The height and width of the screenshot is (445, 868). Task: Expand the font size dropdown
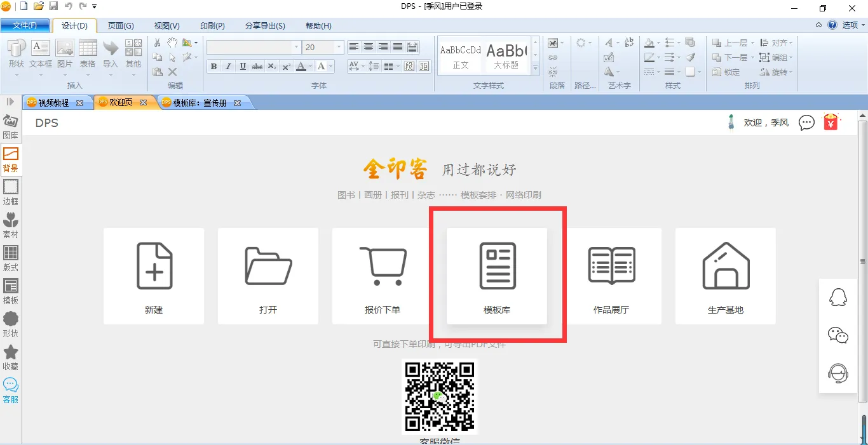pyautogui.click(x=339, y=48)
